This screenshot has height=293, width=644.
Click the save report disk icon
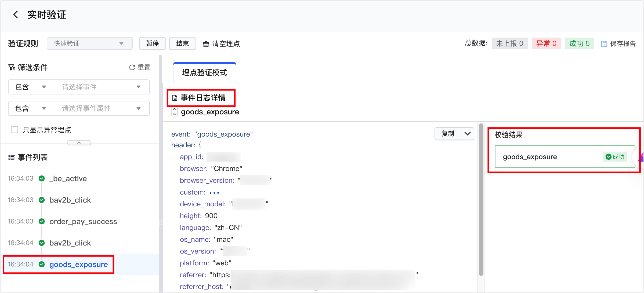[x=604, y=44]
